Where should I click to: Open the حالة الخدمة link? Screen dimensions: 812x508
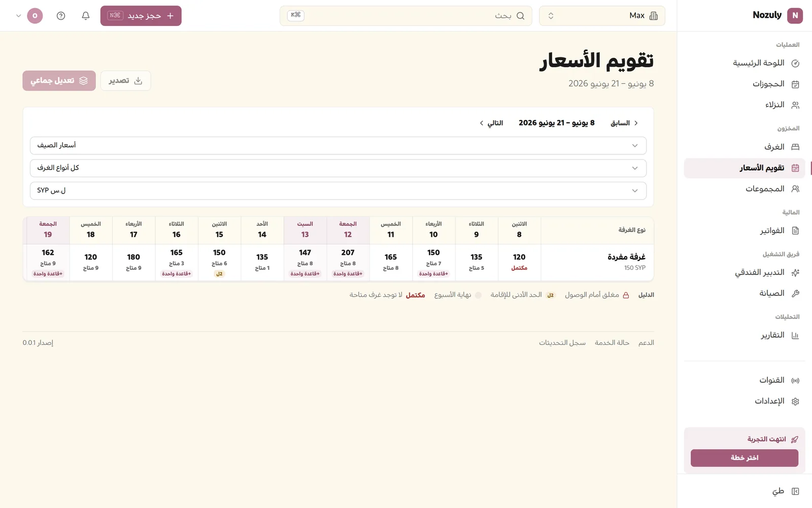point(612,343)
